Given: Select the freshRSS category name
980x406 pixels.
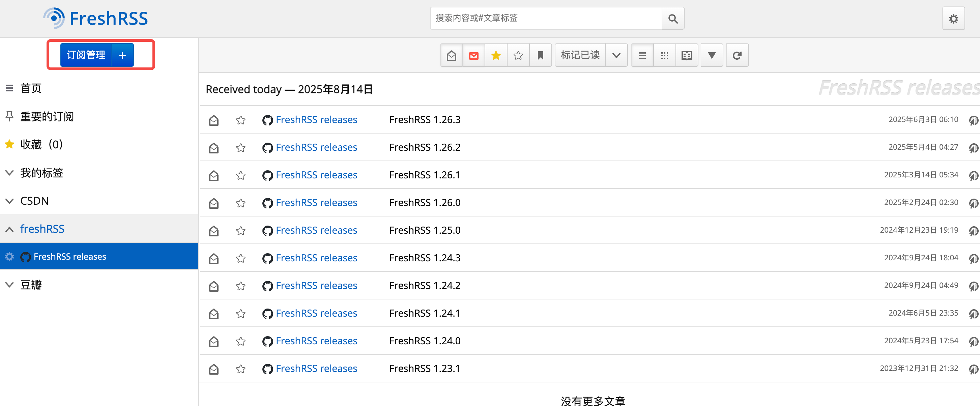Looking at the screenshot, I should click(x=42, y=229).
